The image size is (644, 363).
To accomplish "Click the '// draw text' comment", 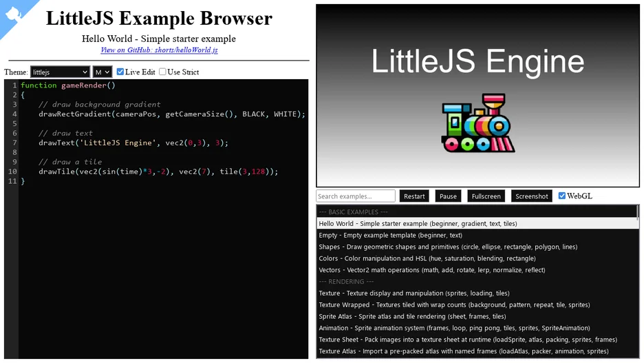I will point(66,133).
